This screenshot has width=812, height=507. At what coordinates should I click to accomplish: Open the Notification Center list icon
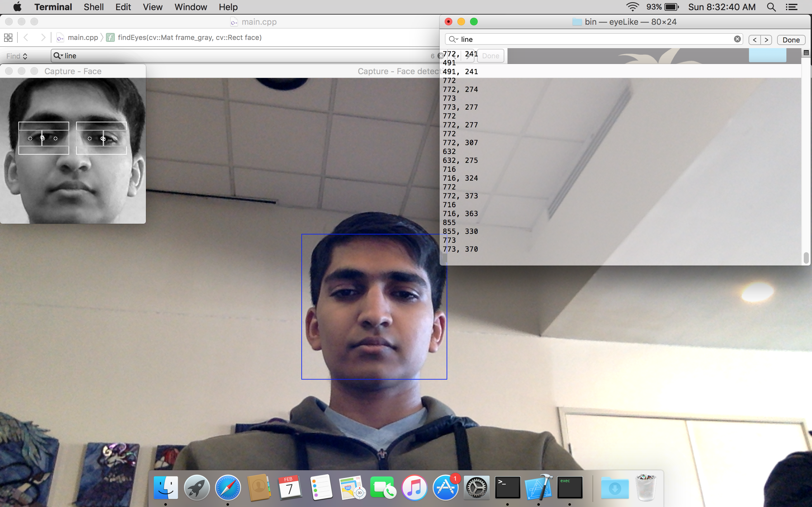coord(792,7)
